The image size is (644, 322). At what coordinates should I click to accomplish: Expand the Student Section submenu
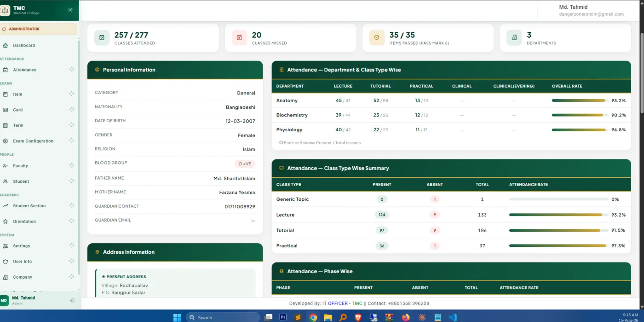[x=72, y=205]
